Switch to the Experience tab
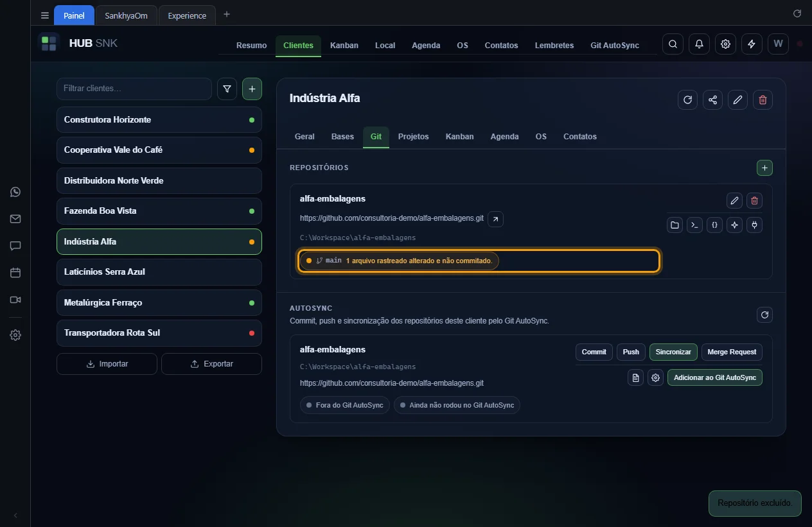Viewport: 812px width, 527px height. [187, 15]
